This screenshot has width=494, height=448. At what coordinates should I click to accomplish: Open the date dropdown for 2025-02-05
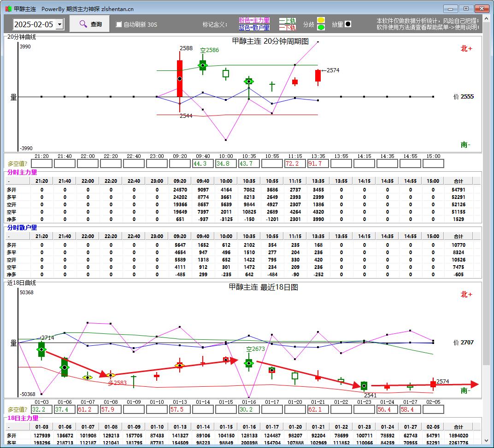tap(59, 24)
